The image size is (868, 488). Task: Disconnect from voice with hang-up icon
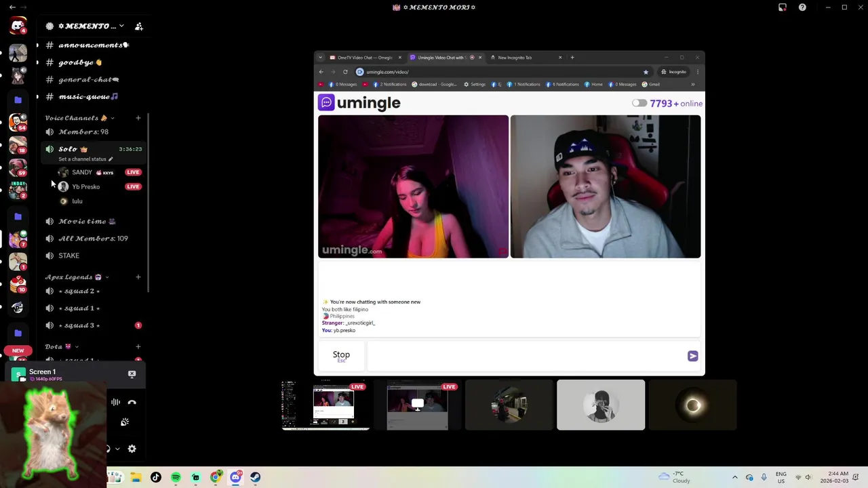pos(132,403)
